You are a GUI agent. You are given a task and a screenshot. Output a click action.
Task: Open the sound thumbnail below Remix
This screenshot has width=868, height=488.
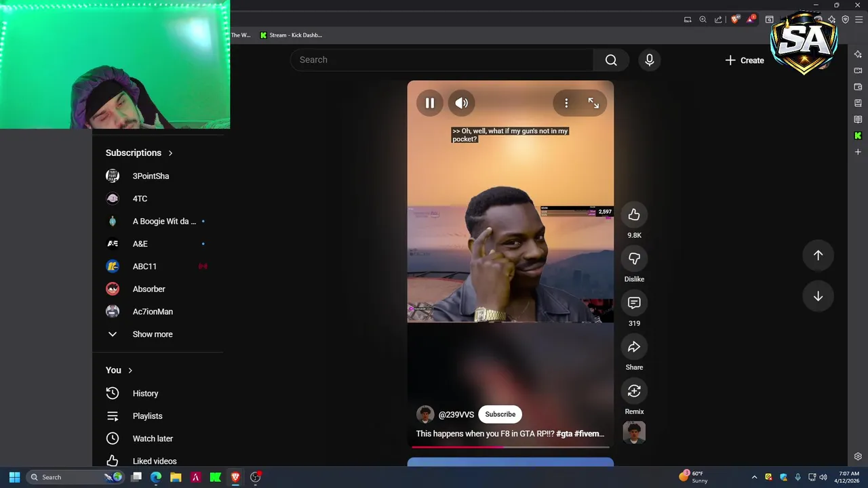634,432
